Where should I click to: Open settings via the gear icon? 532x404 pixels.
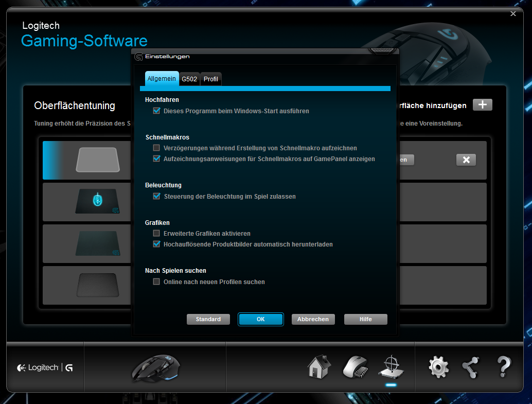click(439, 367)
